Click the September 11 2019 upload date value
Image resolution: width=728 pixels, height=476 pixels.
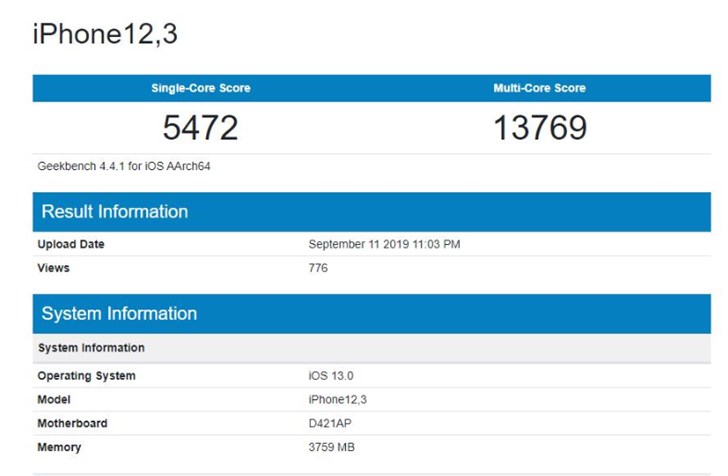384,244
